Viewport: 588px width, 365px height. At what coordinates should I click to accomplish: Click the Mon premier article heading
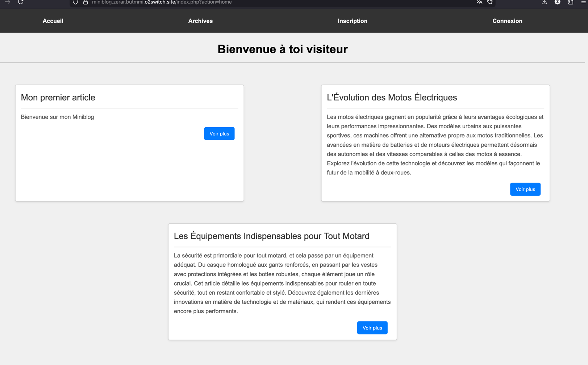click(x=58, y=97)
